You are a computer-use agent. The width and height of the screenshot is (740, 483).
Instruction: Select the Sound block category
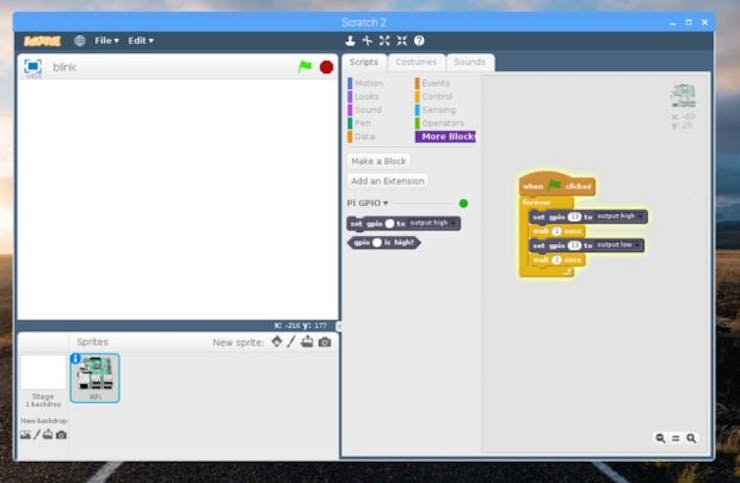tap(364, 110)
